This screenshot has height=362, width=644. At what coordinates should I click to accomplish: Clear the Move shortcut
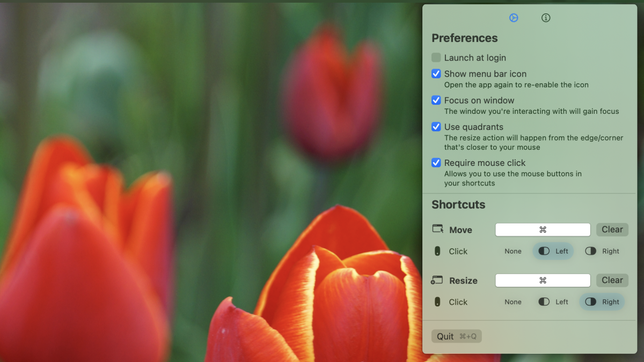click(612, 230)
